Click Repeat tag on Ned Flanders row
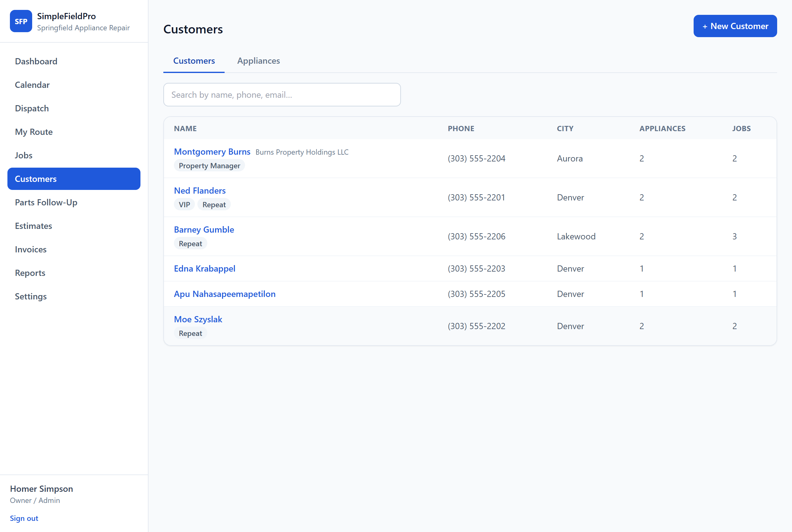Viewport: 792px width, 532px height. [x=214, y=204]
